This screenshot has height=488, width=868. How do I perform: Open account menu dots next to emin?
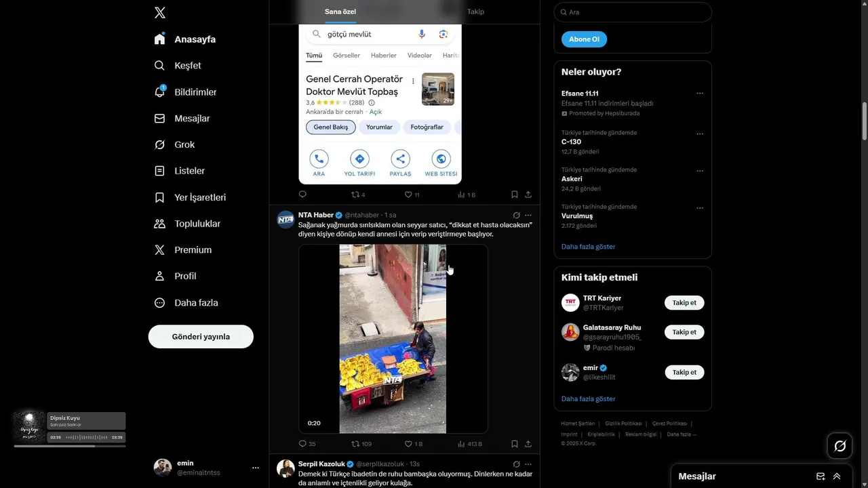click(256, 468)
